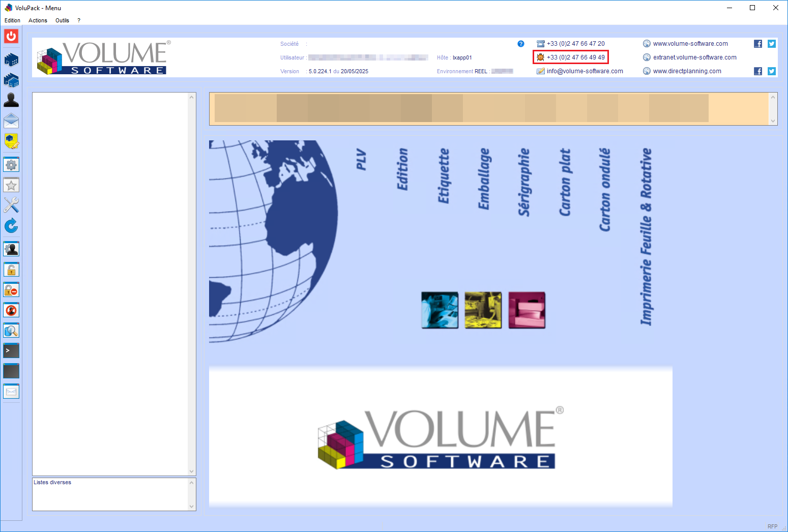
Task: Click the left tree panel scroll-down arrow
Action: [x=192, y=471]
